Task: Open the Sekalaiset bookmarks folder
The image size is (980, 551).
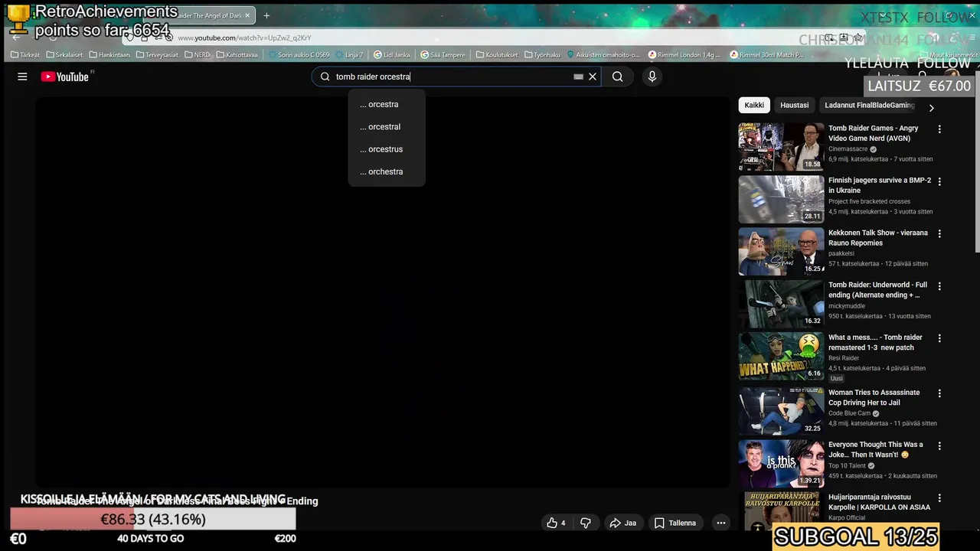Action: click(64, 55)
